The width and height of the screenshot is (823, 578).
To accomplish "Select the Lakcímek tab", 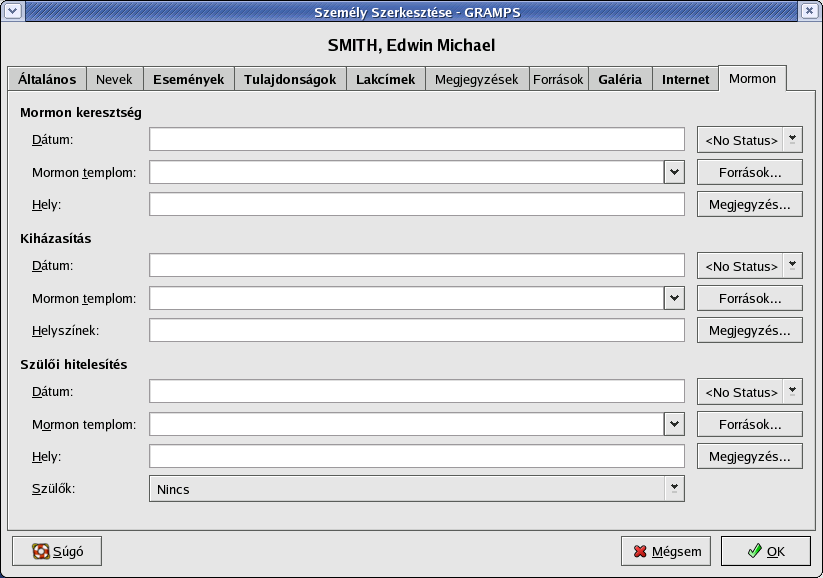I will point(385,80).
